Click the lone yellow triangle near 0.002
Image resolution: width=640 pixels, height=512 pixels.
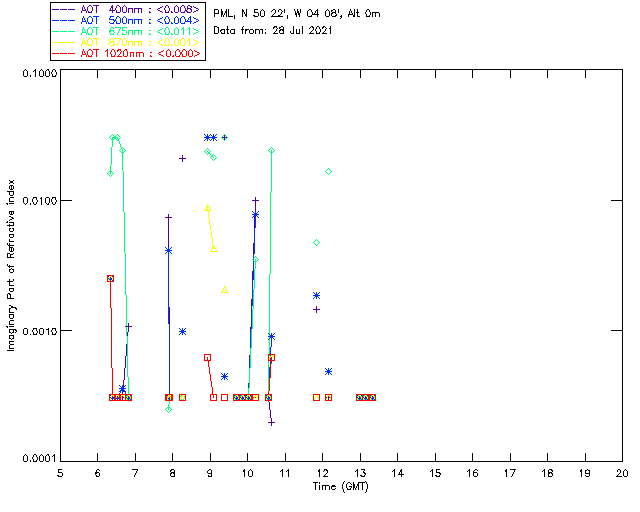(224, 290)
